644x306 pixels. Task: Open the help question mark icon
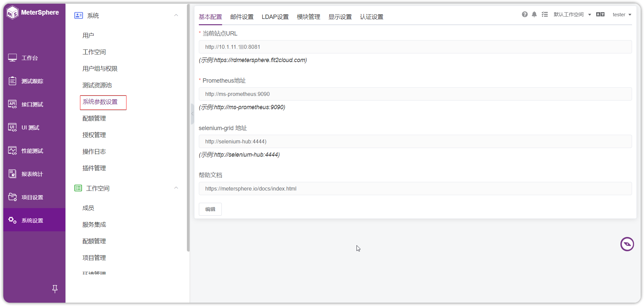pos(525,14)
